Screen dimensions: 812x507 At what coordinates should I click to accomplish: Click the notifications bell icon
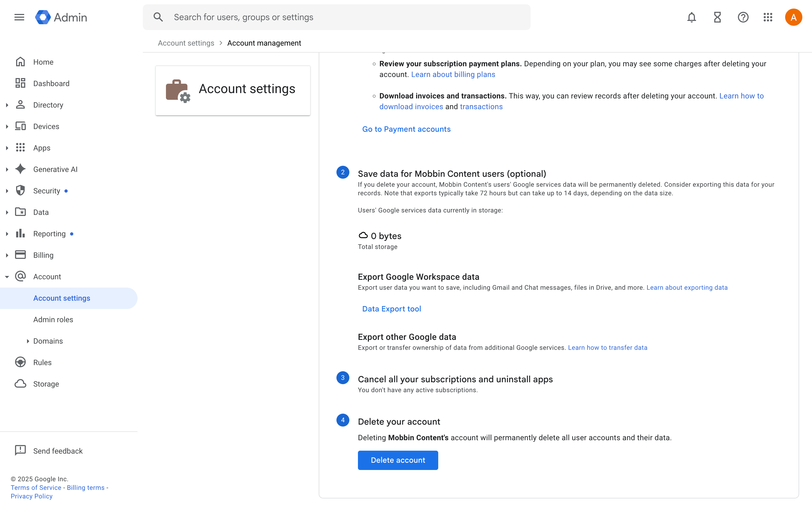691,17
